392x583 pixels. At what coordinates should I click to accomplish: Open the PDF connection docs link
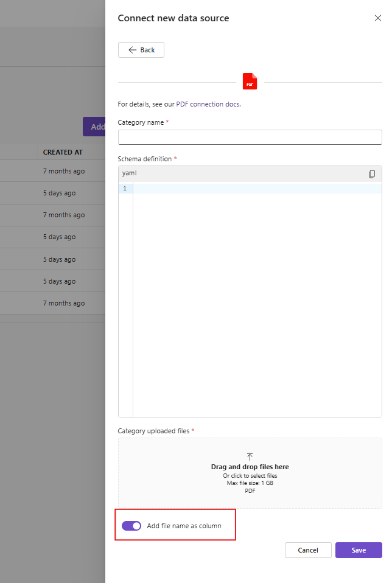point(208,104)
